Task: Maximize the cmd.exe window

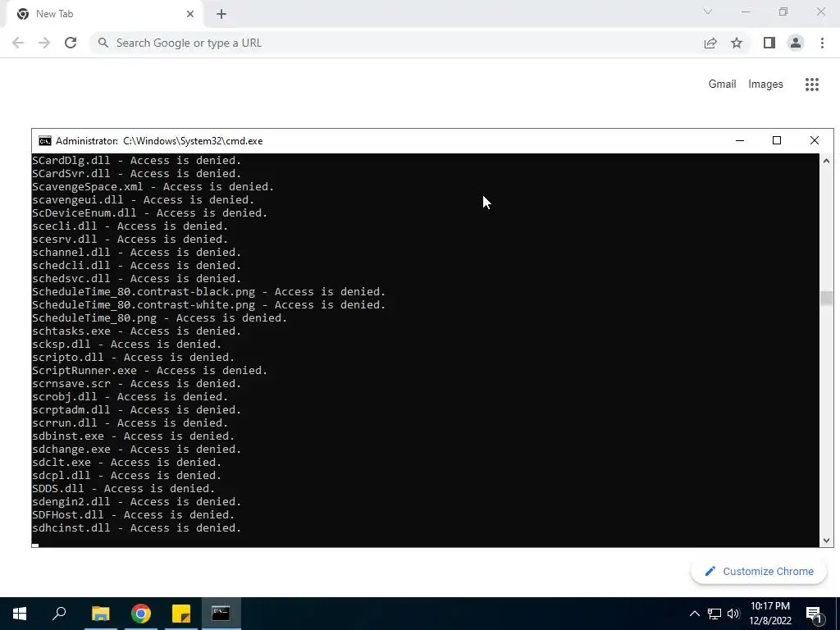Action: click(x=777, y=140)
